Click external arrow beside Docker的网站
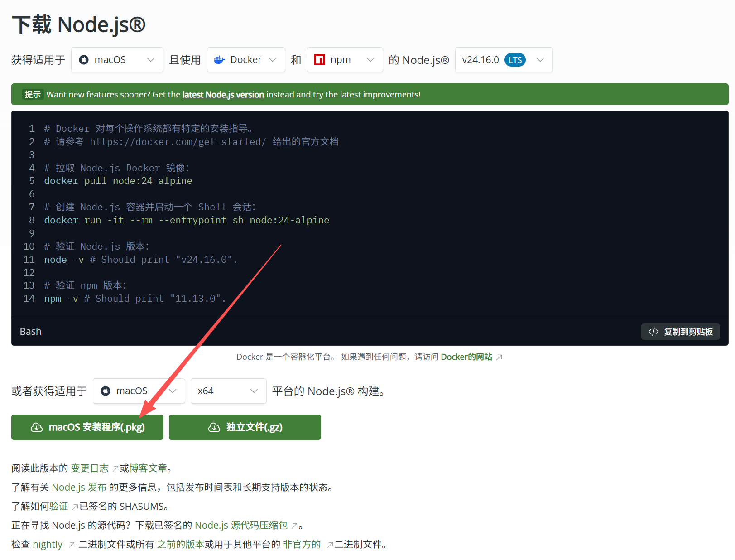The height and width of the screenshot is (560, 735). [499, 357]
